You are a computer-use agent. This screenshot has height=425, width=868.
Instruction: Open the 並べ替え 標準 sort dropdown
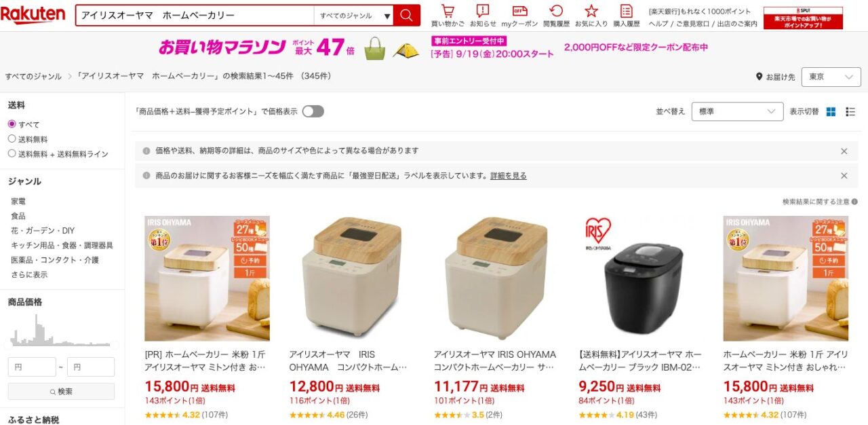pos(738,111)
